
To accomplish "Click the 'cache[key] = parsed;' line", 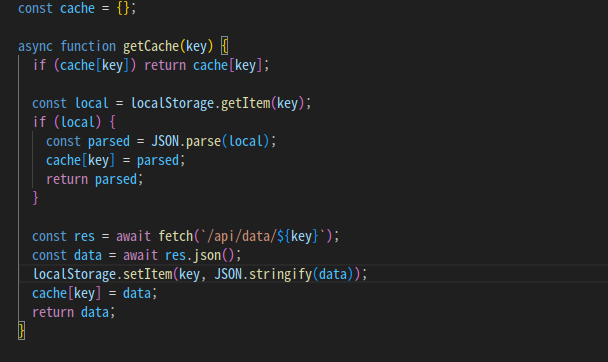I will coord(116,160).
